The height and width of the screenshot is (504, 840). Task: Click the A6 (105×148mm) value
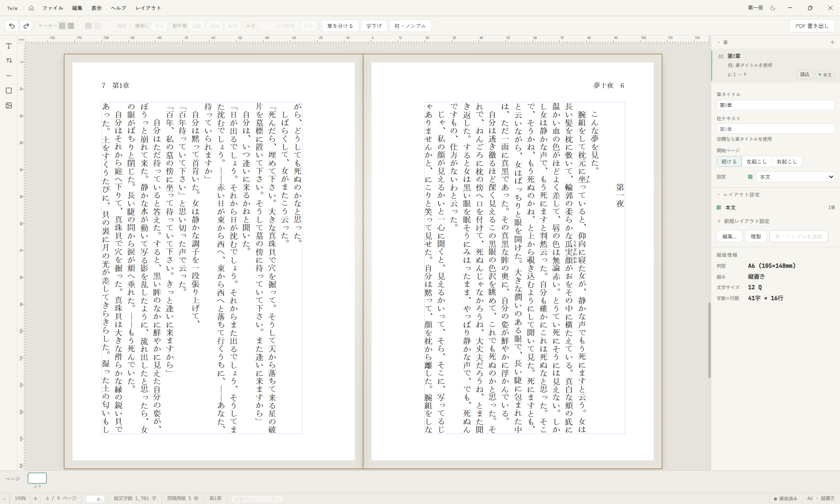(772, 266)
